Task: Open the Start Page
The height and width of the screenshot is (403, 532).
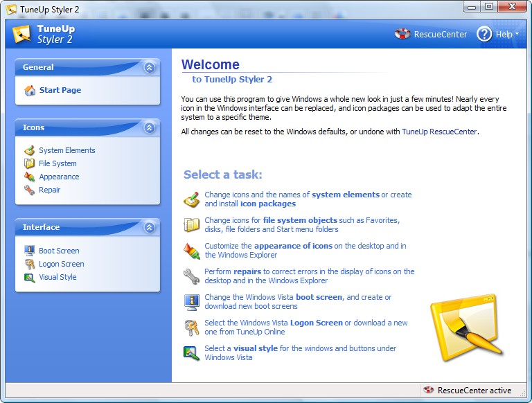Action: point(60,90)
